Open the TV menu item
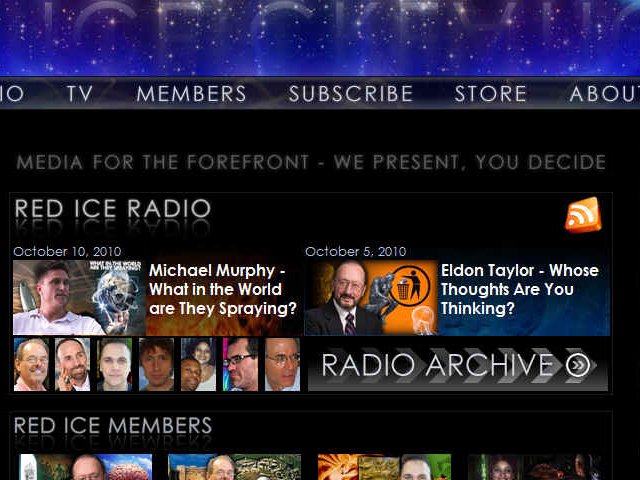 [x=80, y=94]
